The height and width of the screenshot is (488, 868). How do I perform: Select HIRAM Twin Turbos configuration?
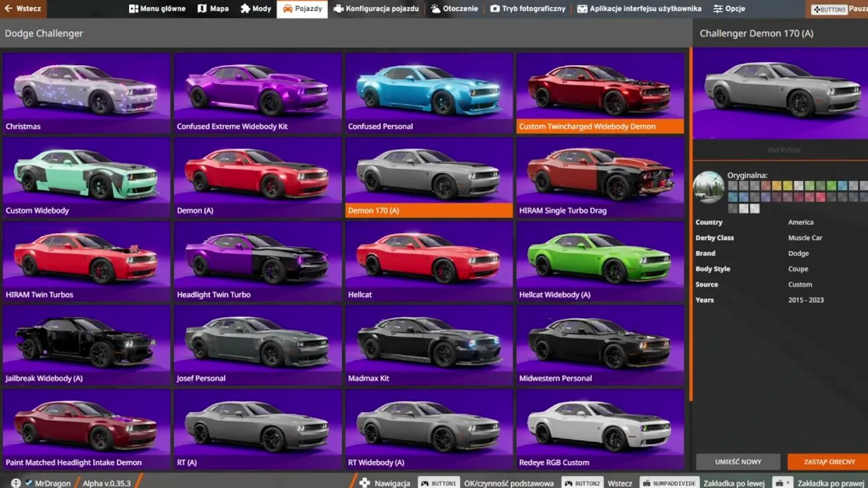(86, 261)
